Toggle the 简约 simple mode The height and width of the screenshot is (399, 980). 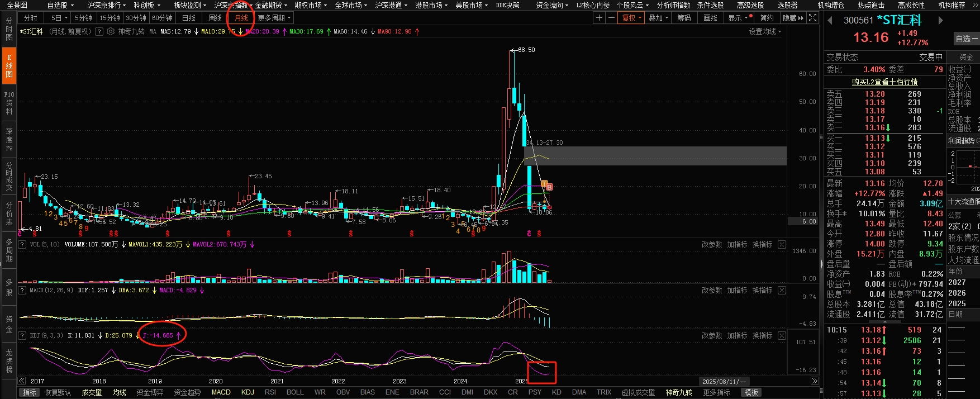pos(767,18)
